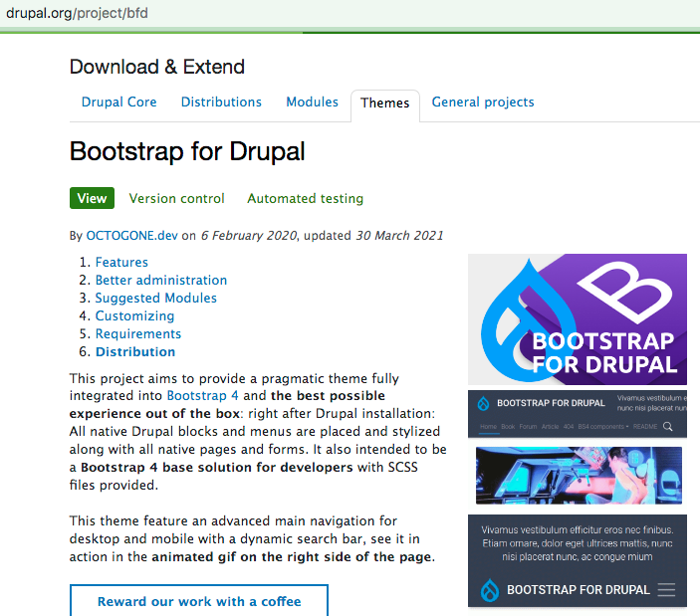Viewport: 700px width, 616px height.
Task: Open the animated theme preview screenshot
Action: tap(578, 499)
